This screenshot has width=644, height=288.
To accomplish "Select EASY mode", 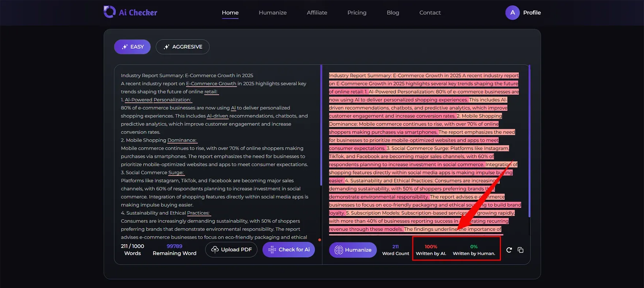I will [132, 47].
